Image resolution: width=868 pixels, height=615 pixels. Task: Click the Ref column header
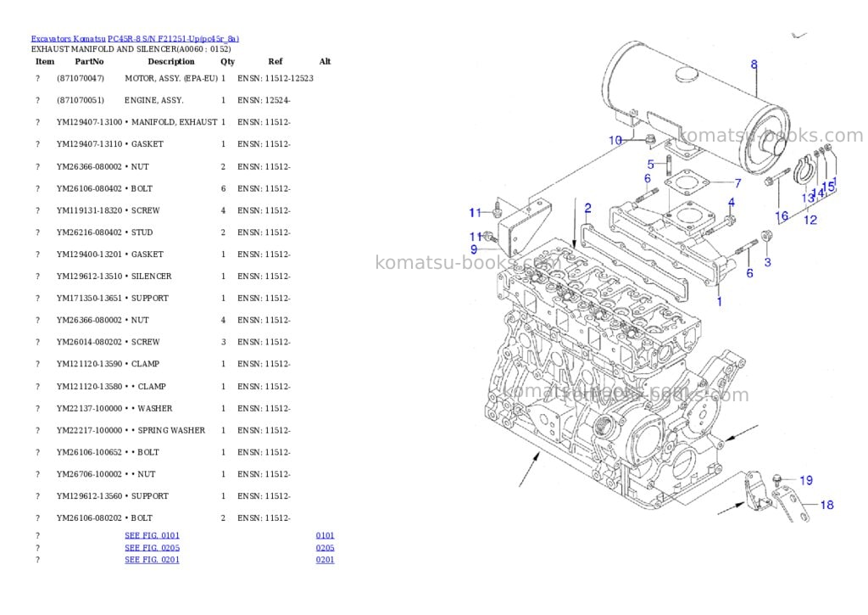click(275, 61)
